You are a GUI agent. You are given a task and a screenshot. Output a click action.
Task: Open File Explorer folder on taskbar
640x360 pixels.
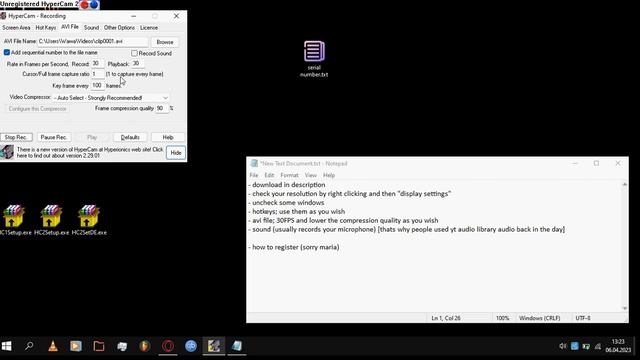[x=99, y=346]
